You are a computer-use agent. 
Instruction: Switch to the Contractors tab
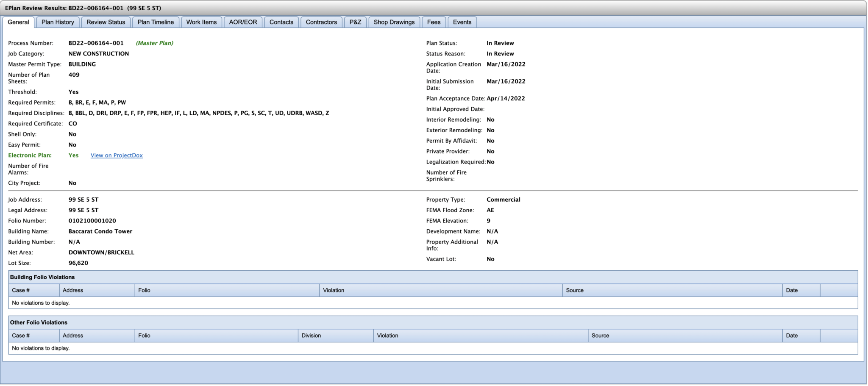click(x=321, y=22)
